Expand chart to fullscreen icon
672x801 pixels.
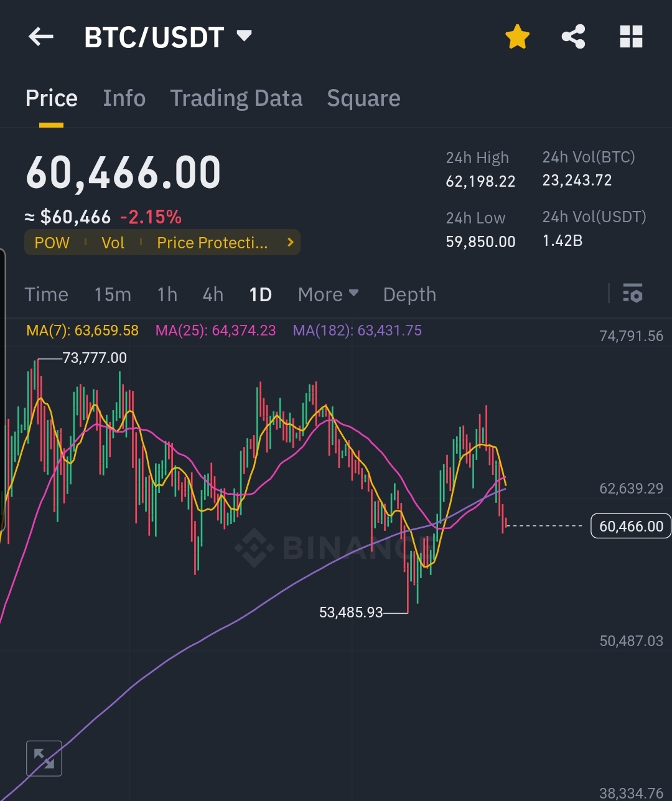(44, 758)
